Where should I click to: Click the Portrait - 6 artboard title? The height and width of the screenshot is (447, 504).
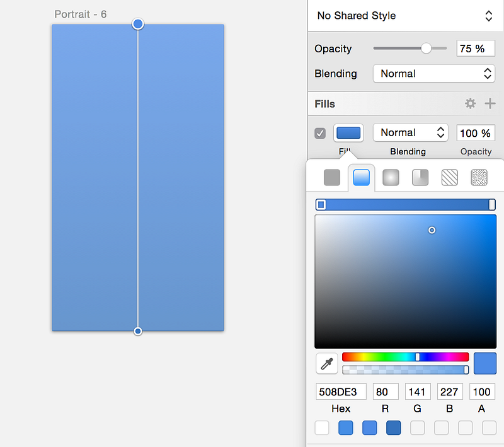pyautogui.click(x=81, y=14)
